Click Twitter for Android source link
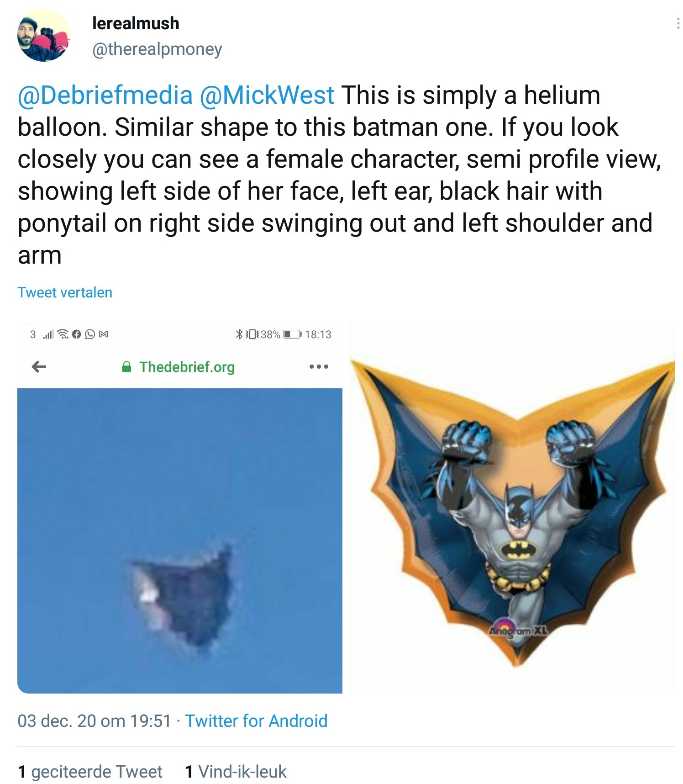This screenshot has height=784, width=683. pos(256,720)
